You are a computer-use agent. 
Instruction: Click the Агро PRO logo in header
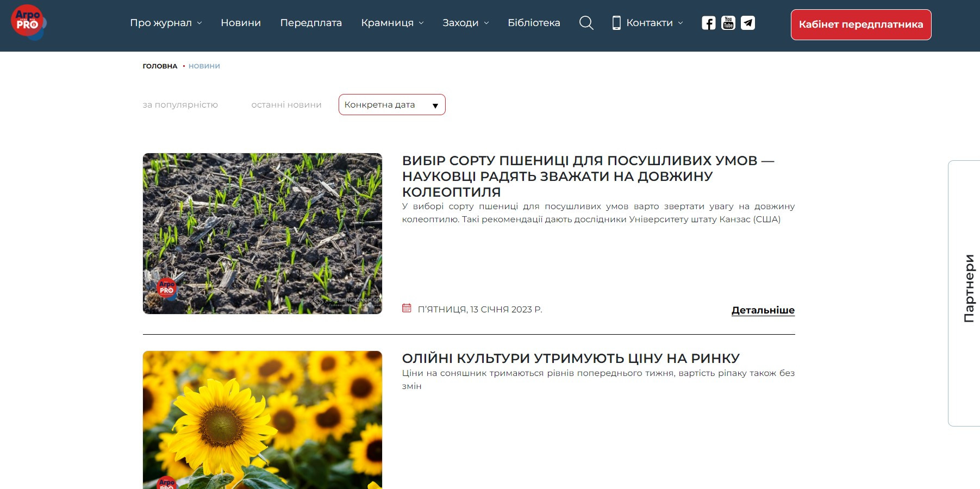[28, 22]
